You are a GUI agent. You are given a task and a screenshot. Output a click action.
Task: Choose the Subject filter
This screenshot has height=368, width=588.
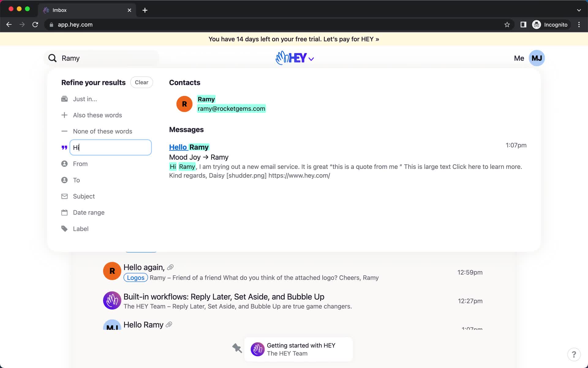[84, 197]
